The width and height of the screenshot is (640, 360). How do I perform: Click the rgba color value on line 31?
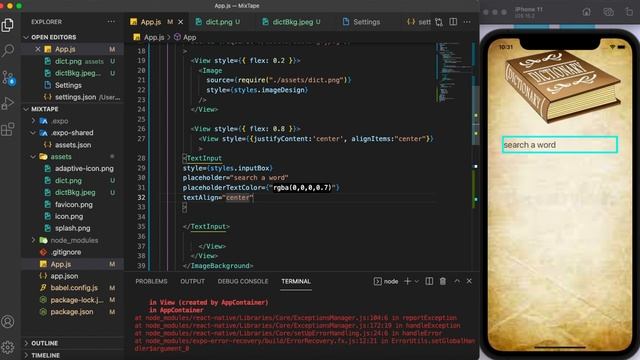tap(302, 188)
